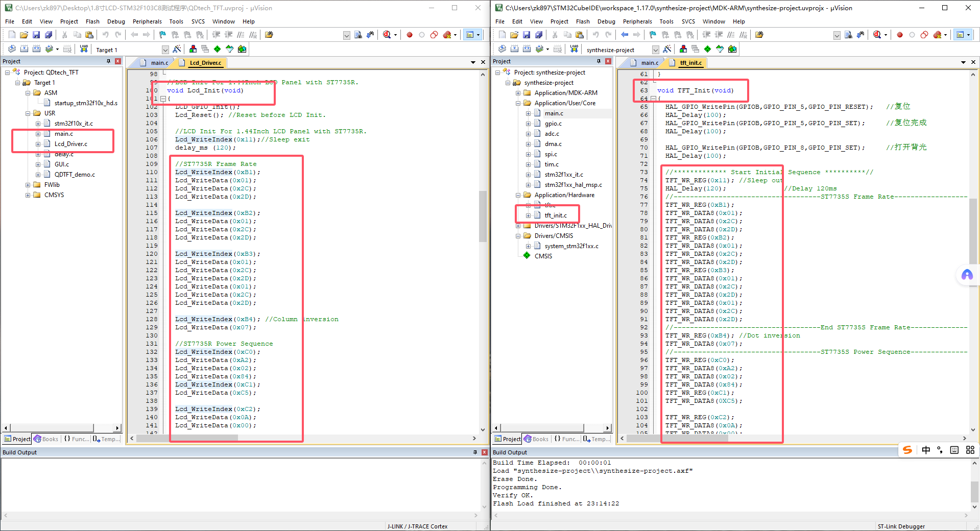This screenshot has width=980, height=531.
Task: Collapse Drivers/CMSIS folder in synthesize-project tree
Action: [518, 236]
